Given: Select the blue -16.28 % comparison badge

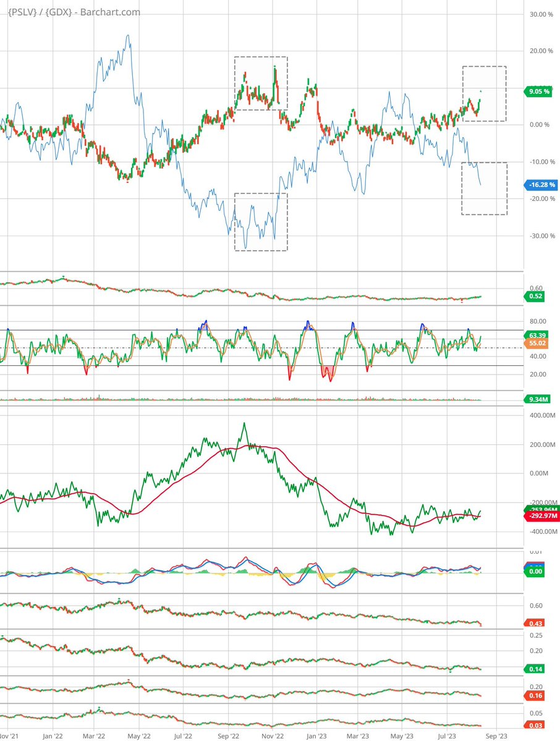Looking at the screenshot, I should [540, 185].
